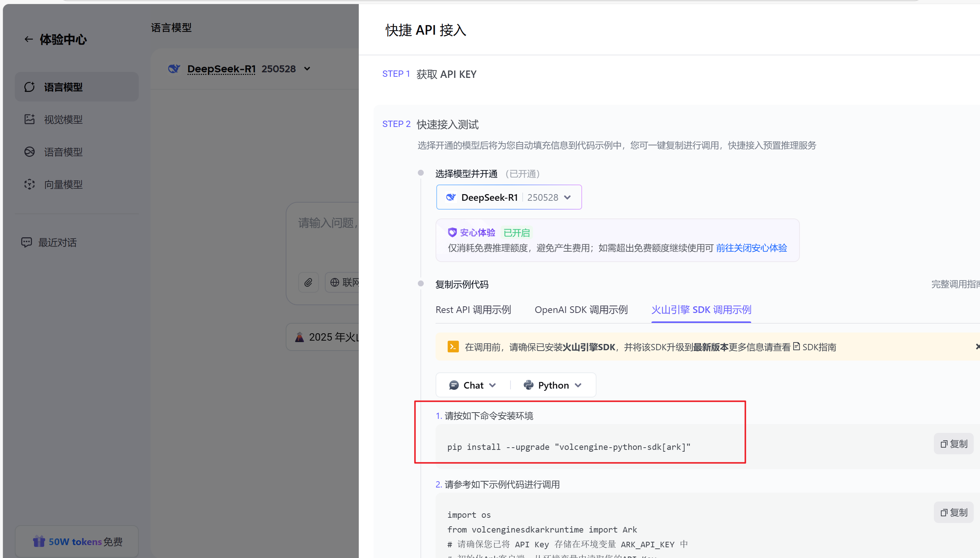This screenshot has height=558, width=980.
Task: Open 最近对话 chat history
Action: point(57,242)
